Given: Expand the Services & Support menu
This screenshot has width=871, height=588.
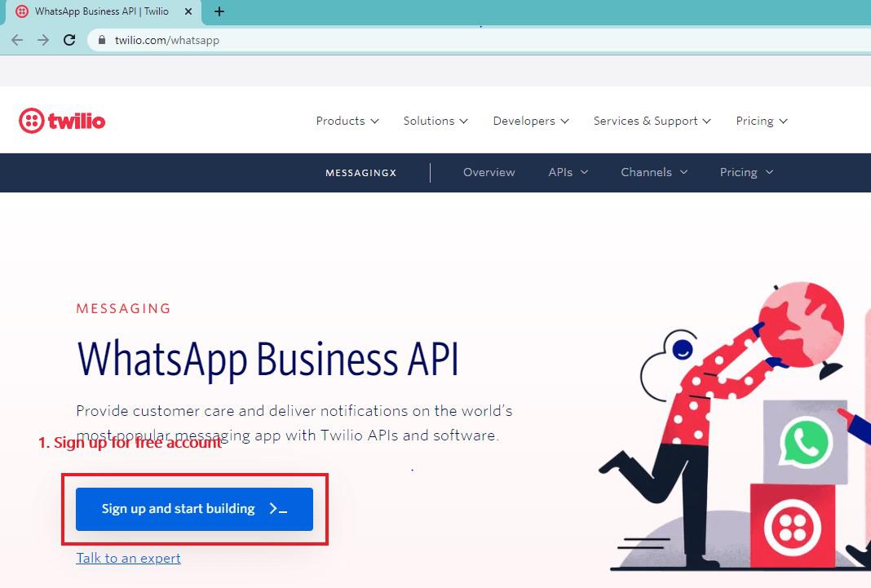Looking at the screenshot, I should click(652, 121).
